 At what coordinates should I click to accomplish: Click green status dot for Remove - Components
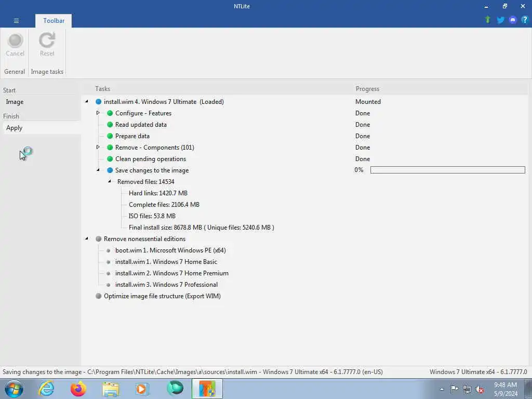(110, 148)
